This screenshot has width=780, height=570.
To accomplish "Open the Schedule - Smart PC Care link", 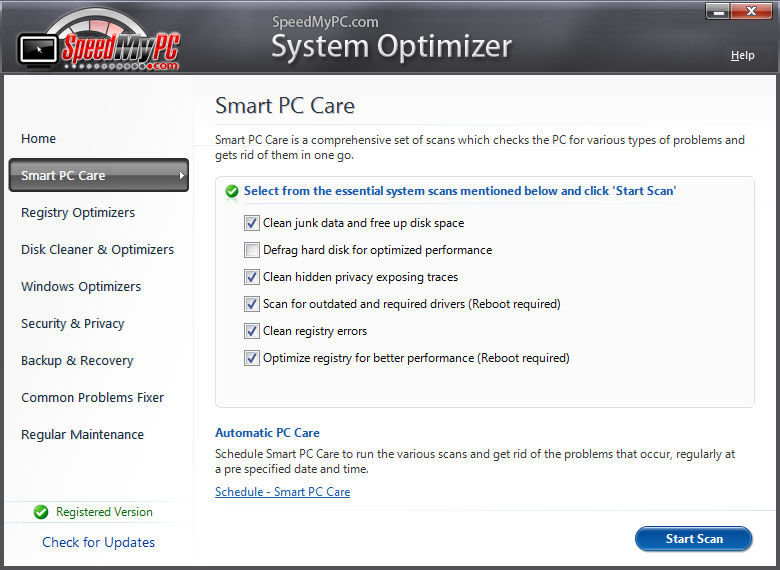I will point(283,492).
